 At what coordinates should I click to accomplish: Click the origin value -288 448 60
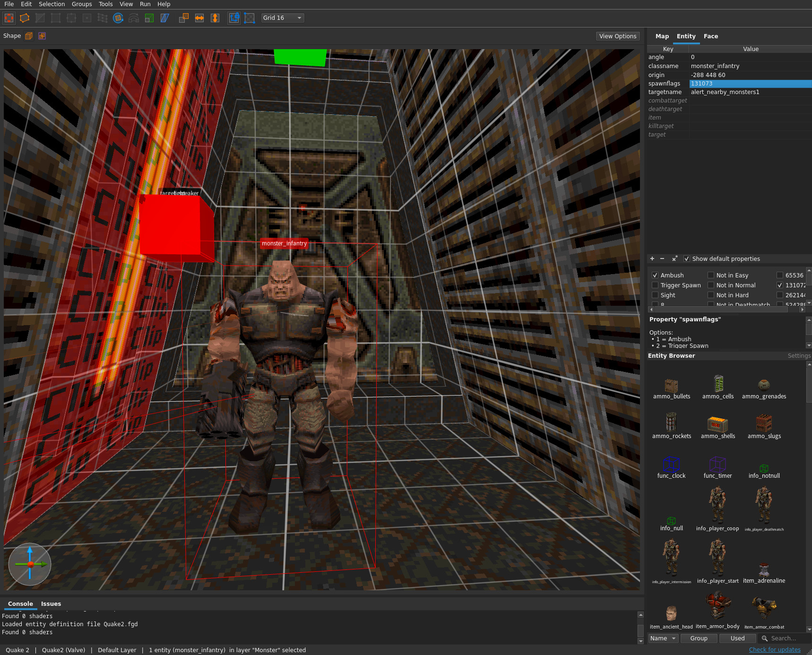click(x=750, y=75)
